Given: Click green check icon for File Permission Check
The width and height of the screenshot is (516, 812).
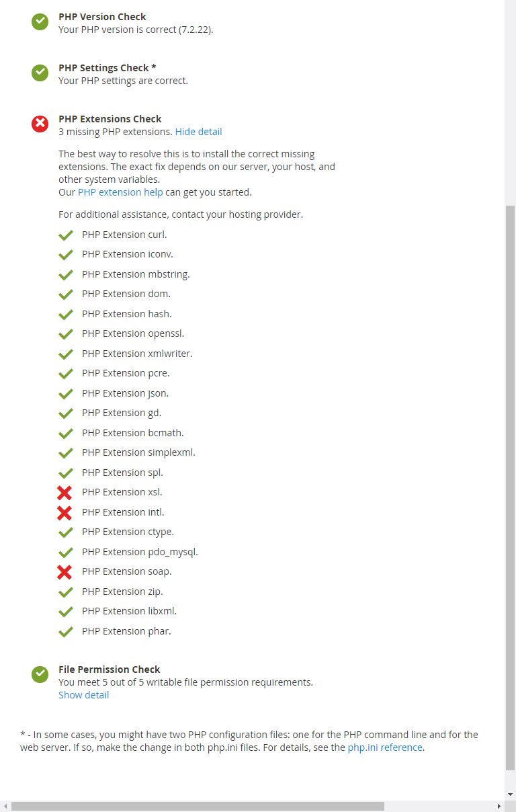Looking at the screenshot, I should tap(40, 675).
